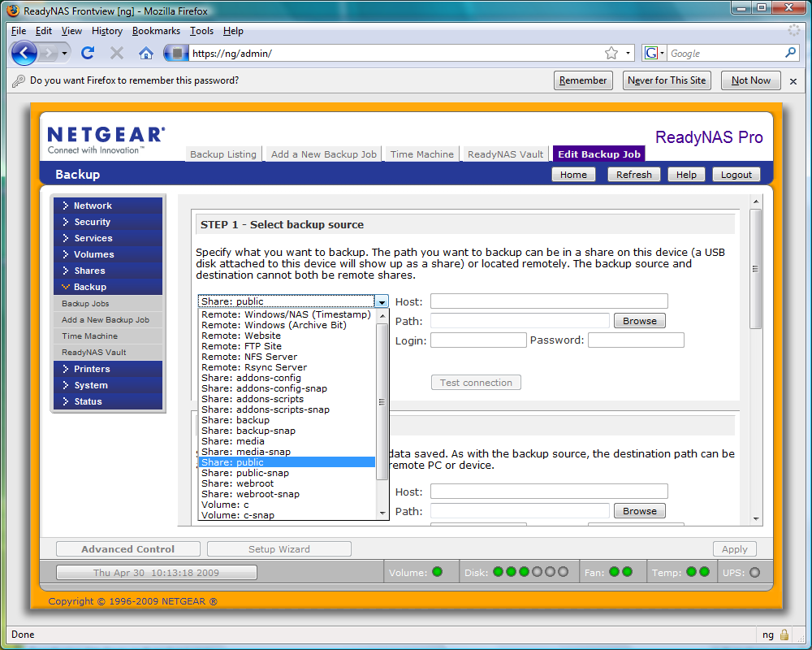The width and height of the screenshot is (812, 650).
Task: Click Never for This Site button
Action: click(x=667, y=80)
